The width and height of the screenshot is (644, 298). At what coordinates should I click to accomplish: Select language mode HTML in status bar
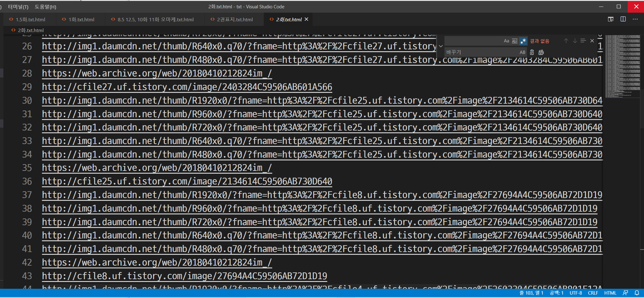(x=610, y=293)
